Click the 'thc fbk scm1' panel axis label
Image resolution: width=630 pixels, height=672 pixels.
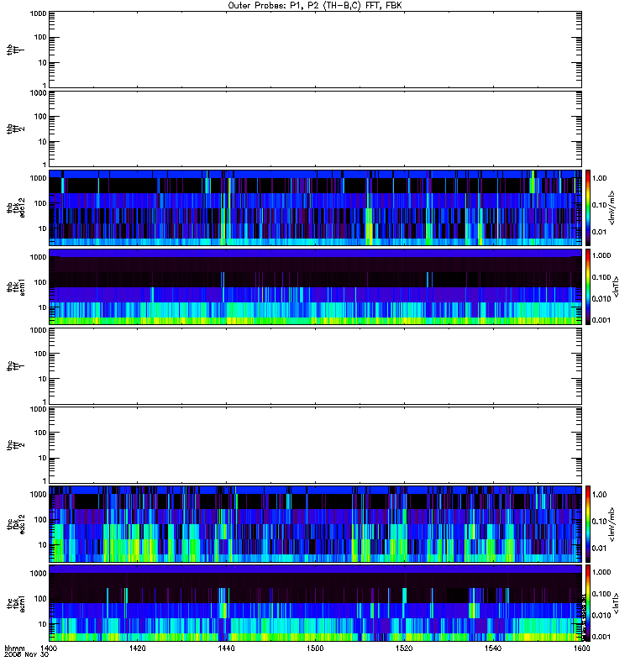(15, 603)
